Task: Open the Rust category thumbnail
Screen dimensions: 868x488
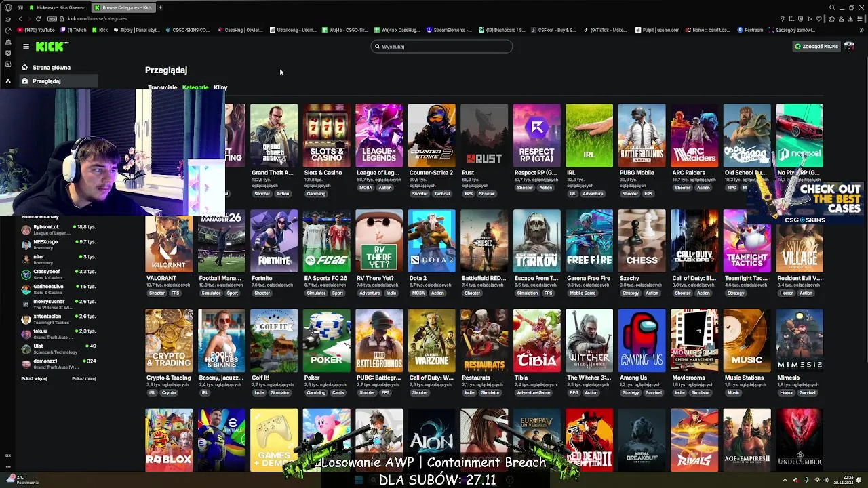Action: click(484, 136)
